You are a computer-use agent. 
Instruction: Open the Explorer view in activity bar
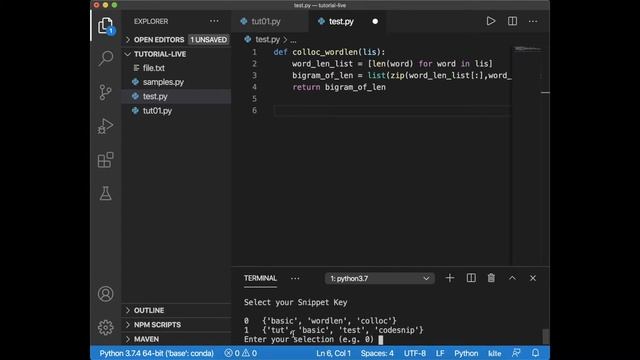[105, 26]
